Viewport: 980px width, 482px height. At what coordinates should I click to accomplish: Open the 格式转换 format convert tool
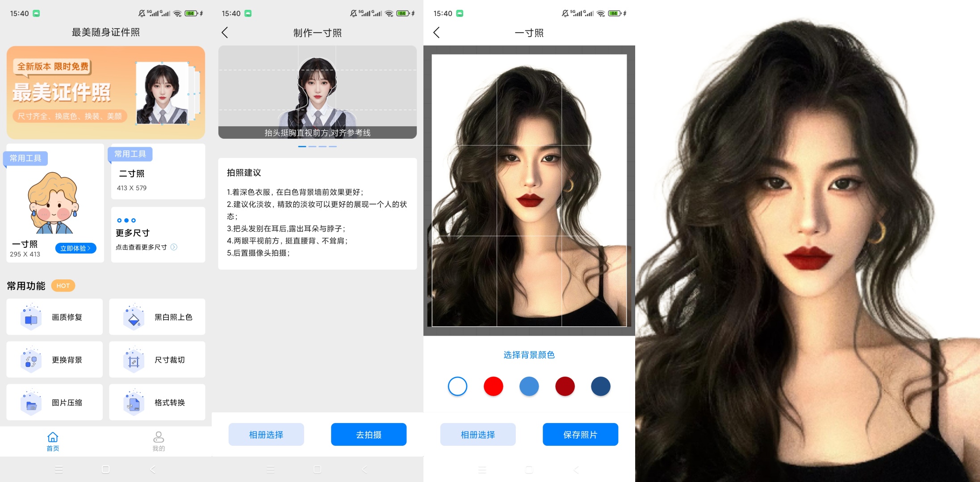tap(157, 402)
